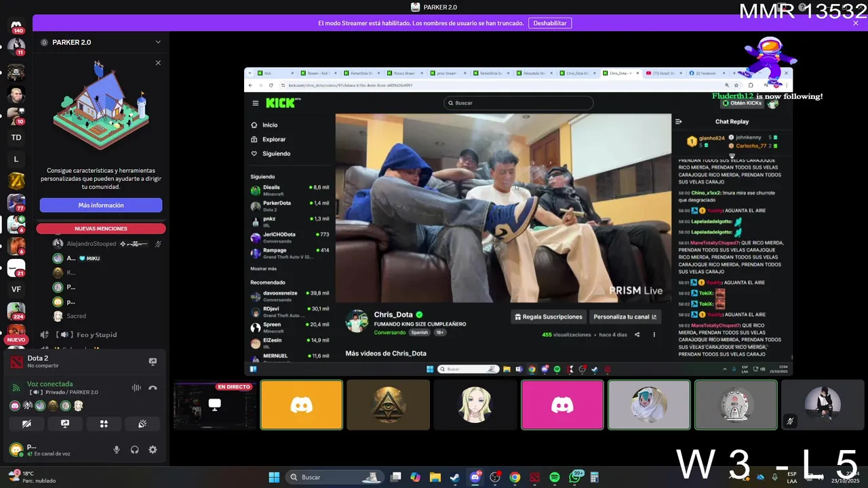The height and width of the screenshot is (488, 868).
Task: Open the Windows Start menu
Action: 274,477
